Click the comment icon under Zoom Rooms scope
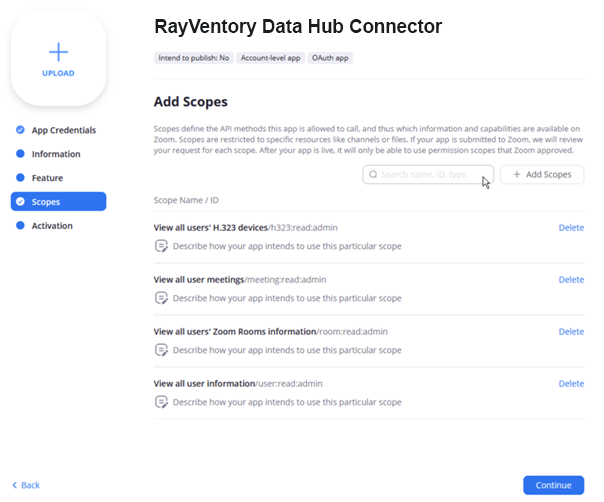 click(x=161, y=349)
